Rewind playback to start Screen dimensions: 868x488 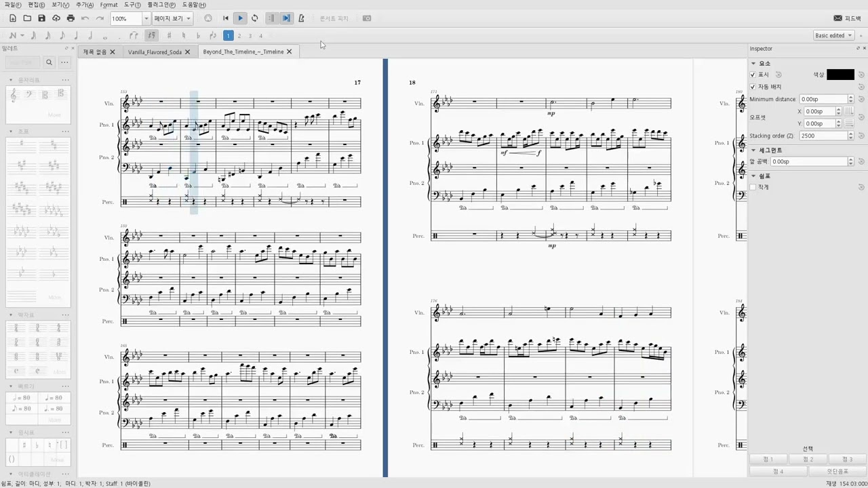click(x=226, y=18)
